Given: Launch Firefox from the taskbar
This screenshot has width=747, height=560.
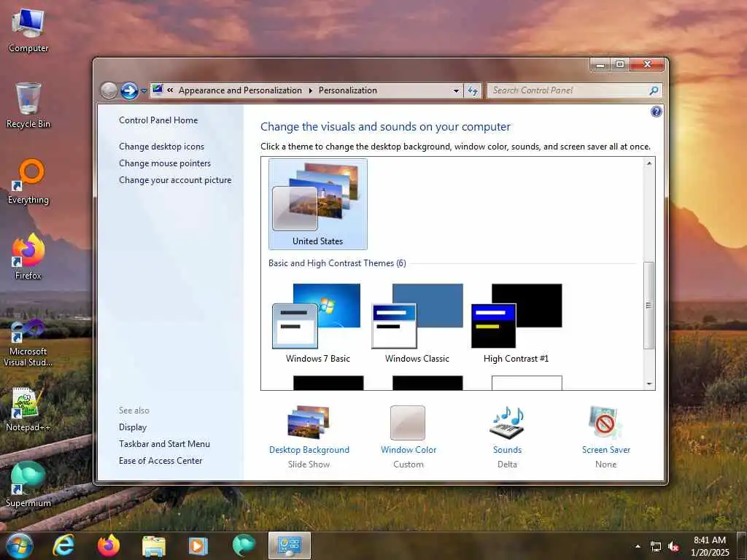Looking at the screenshot, I should click(109, 545).
